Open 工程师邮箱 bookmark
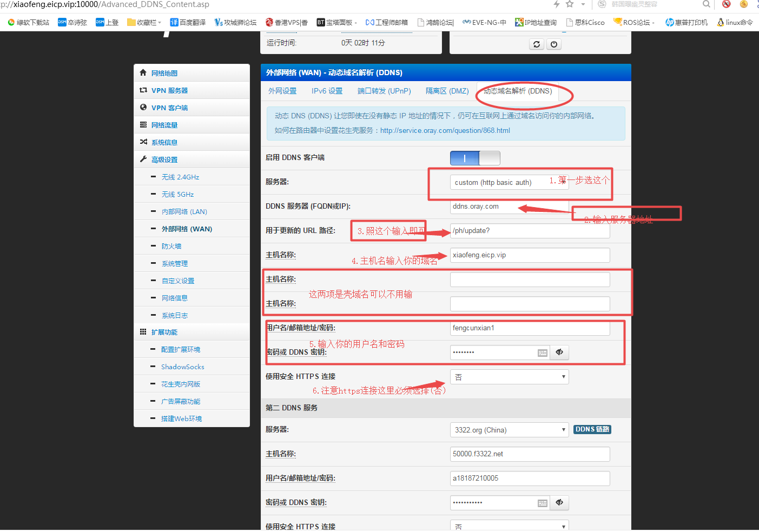Viewport: 759px width, 532px height. tap(387, 22)
